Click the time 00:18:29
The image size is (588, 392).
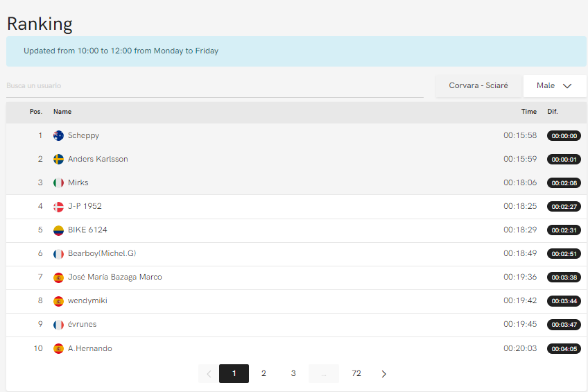pyautogui.click(x=520, y=230)
